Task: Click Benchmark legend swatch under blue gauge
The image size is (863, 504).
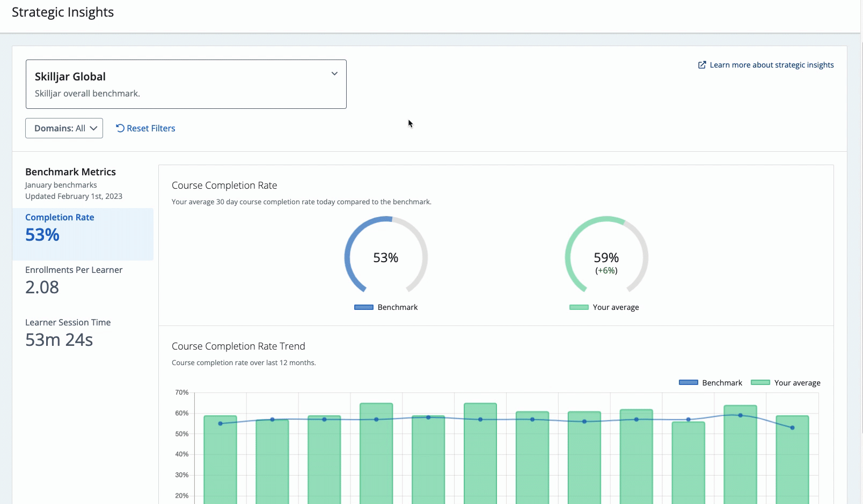Action: (364, 307)
